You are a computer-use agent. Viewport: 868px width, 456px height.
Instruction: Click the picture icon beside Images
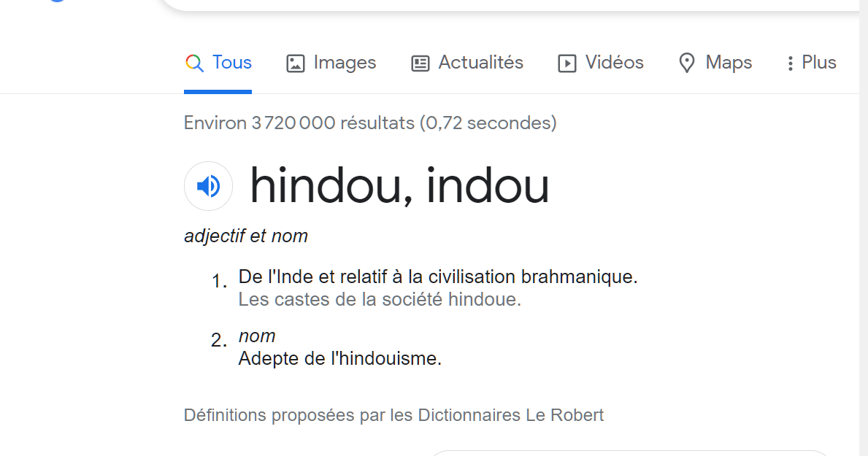pos(295,63)
